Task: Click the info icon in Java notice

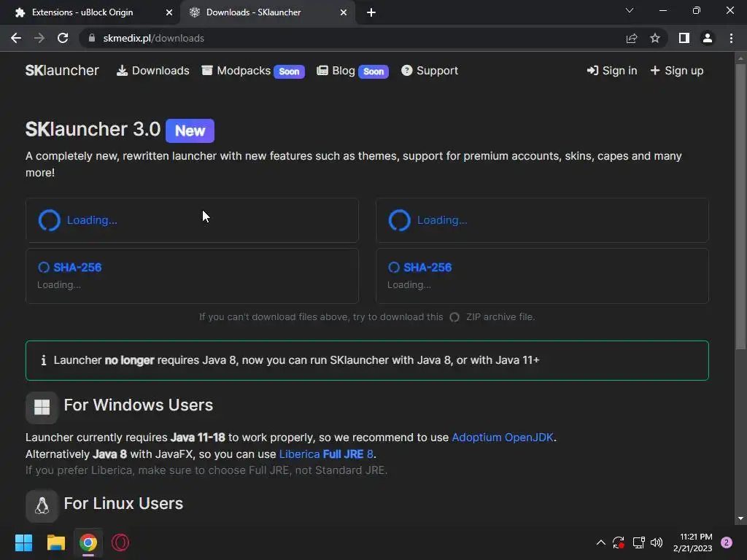Action: pos(43,360)
